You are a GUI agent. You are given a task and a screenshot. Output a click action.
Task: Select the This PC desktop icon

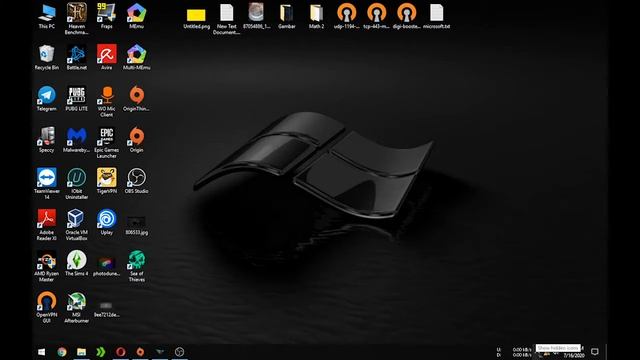tap(47, 16)
